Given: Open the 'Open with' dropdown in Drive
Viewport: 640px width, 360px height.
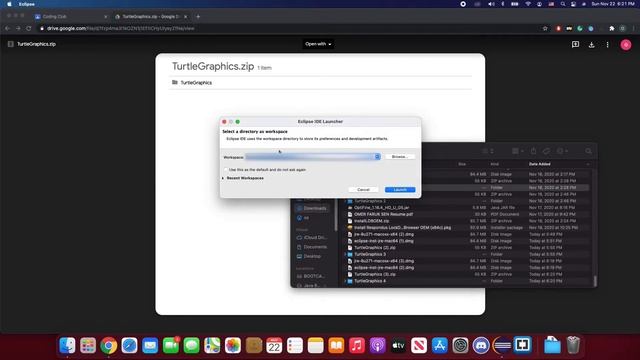Looking at the screenshot, I should click(x=318, y=44).
